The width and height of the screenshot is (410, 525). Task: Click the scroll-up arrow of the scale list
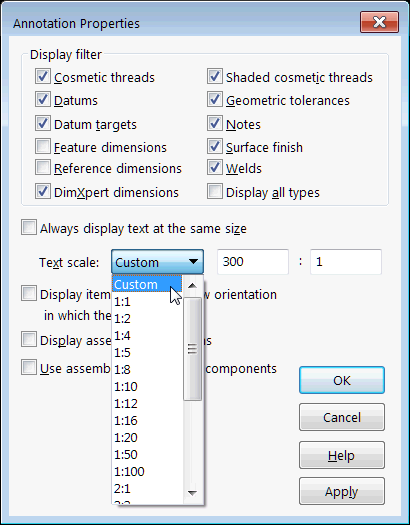[x=192, y=286]
